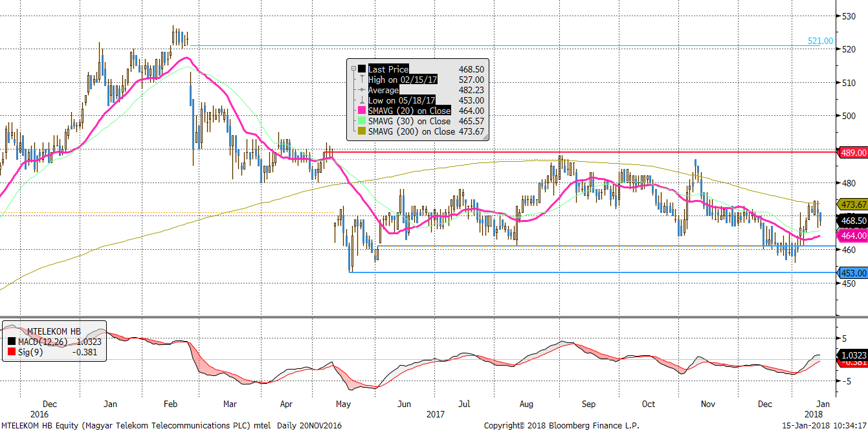The image size is (868, 431).
Task: Click the 527.00 High value in legend
Action: pyautogui.click(x=471, y=80)
